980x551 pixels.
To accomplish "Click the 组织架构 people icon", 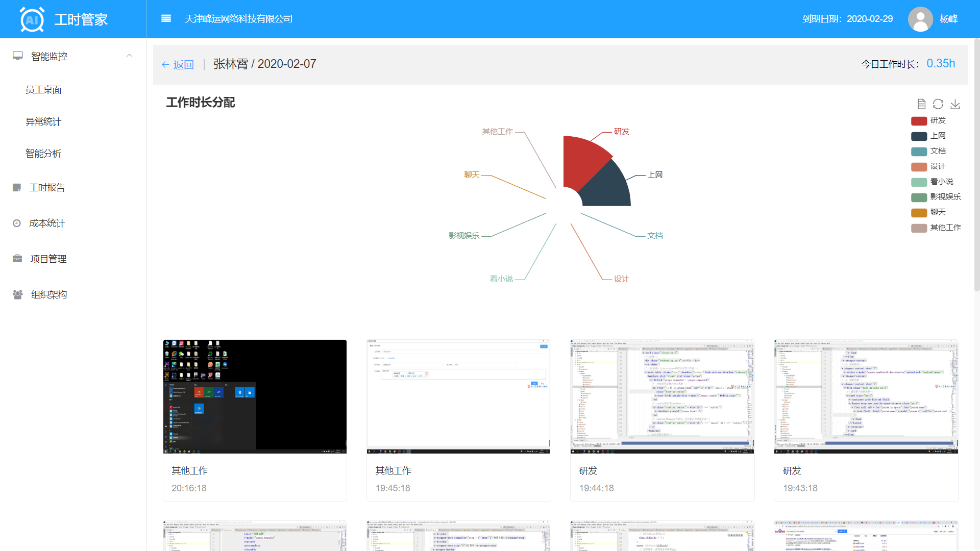I will (x=17, y=294).
